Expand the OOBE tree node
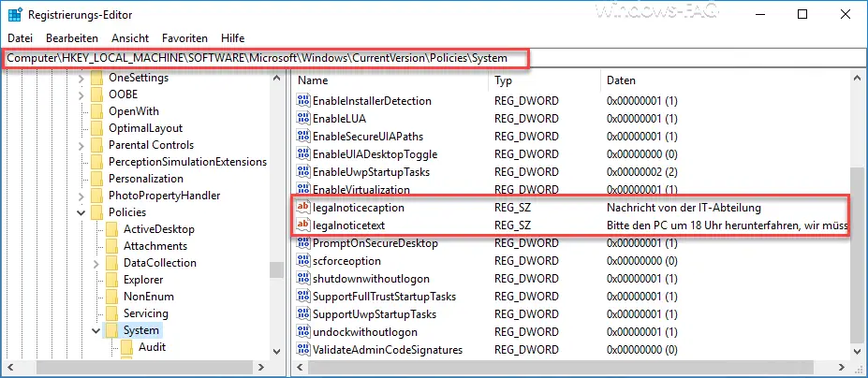 (x=81, y=94)
